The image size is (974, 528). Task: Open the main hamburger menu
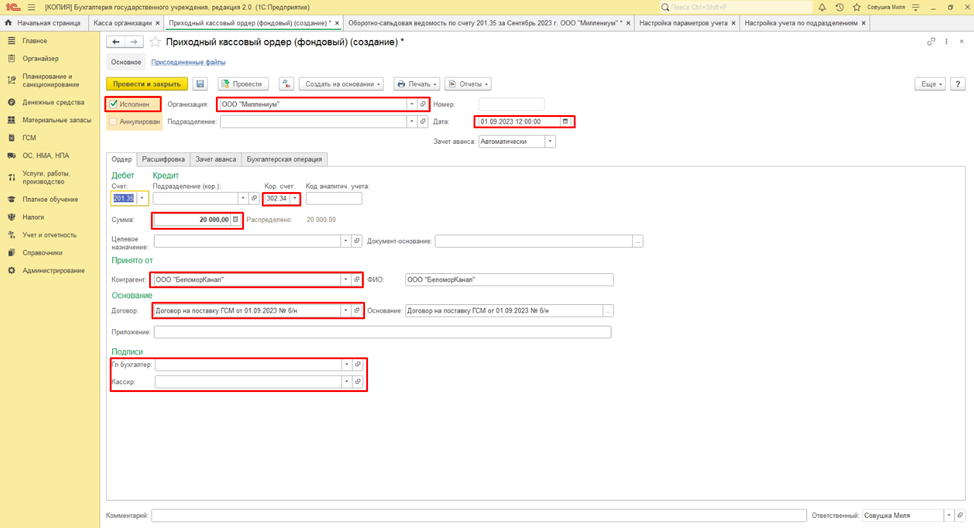(x=31, y=7)
